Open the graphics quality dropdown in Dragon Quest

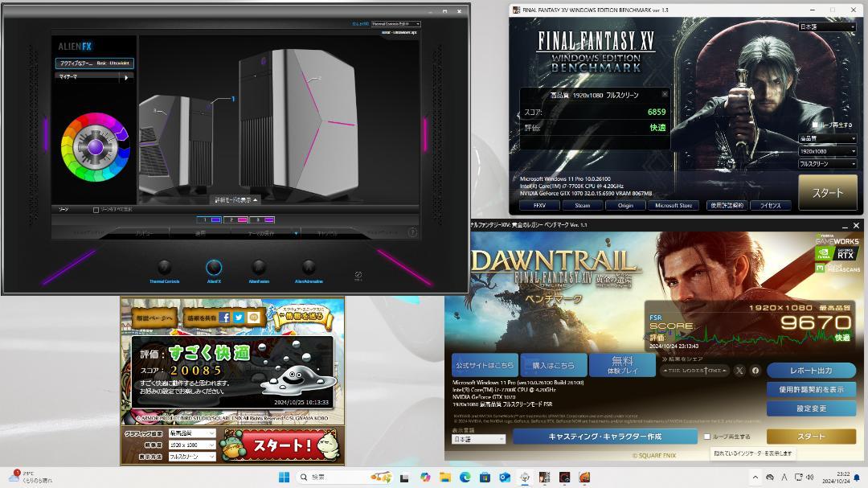click(191, 433)
